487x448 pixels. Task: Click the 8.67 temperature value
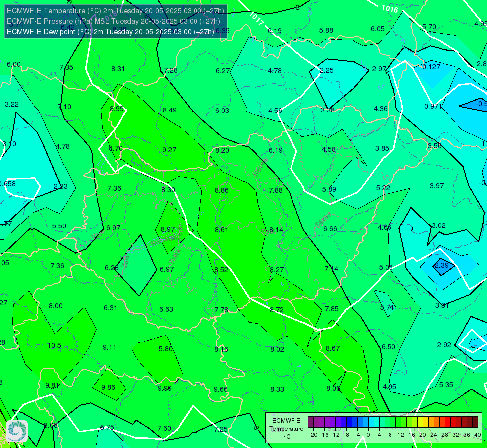tap(333, 349)
